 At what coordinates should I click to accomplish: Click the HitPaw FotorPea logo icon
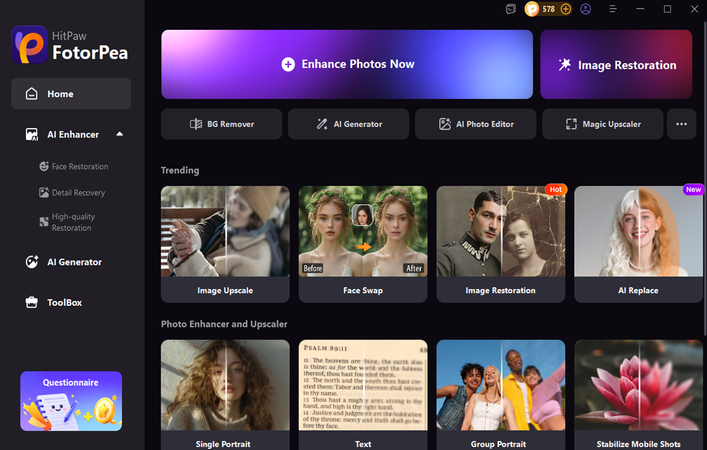click(29, 45)
